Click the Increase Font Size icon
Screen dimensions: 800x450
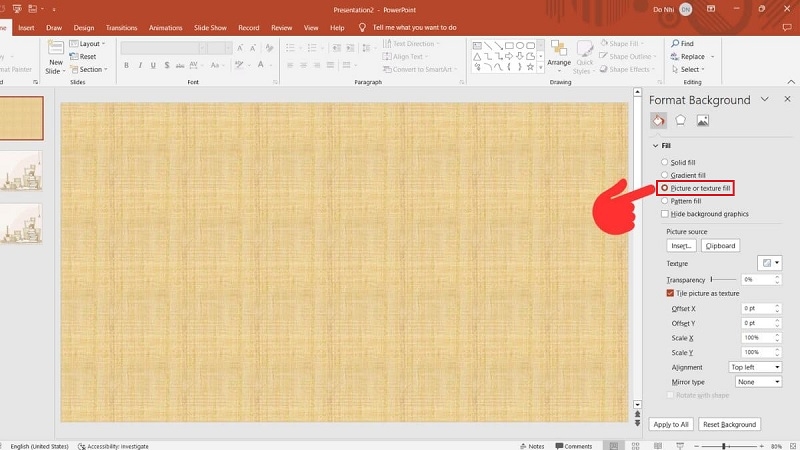[x=240, y=48]
